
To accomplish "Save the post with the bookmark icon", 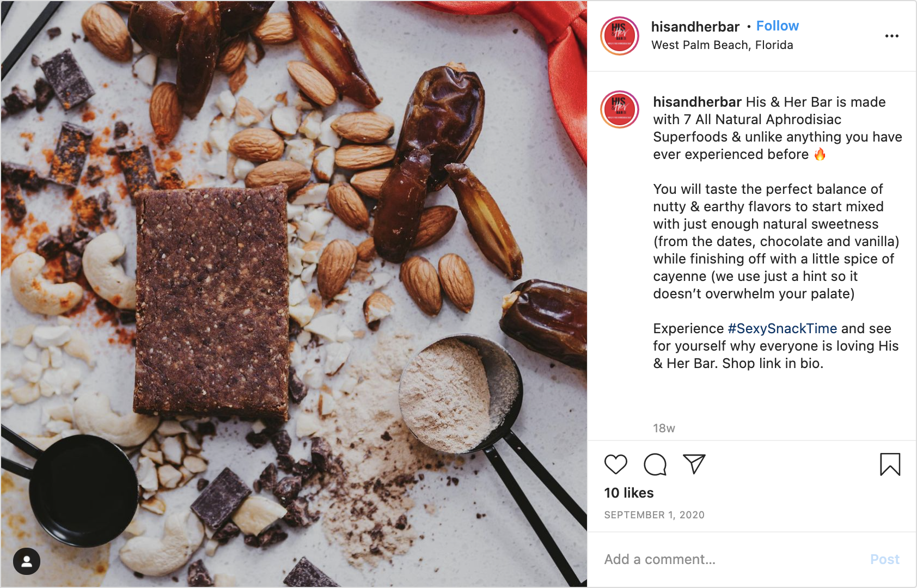I will pyautogui.click(x=890, y=464).
